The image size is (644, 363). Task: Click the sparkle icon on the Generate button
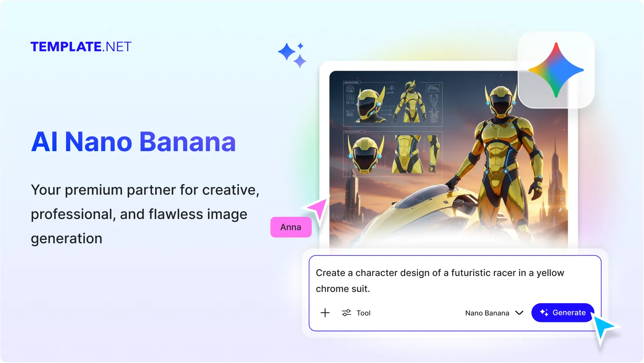tap(544, 312)
